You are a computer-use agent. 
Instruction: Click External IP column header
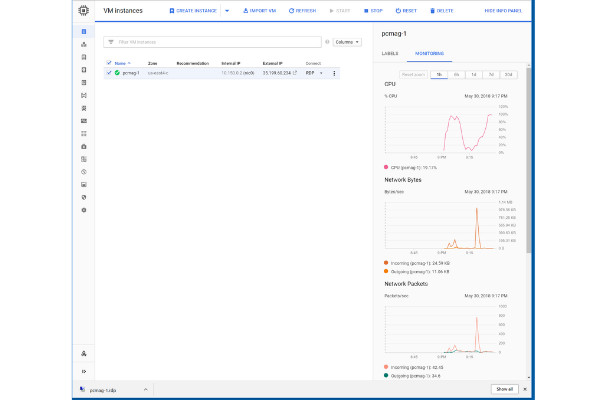point(272,63)
